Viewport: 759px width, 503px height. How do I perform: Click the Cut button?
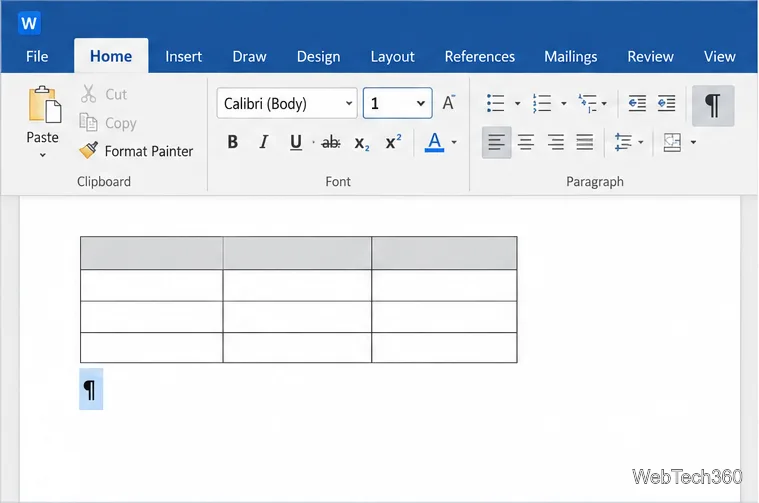(x=104, y=94)
